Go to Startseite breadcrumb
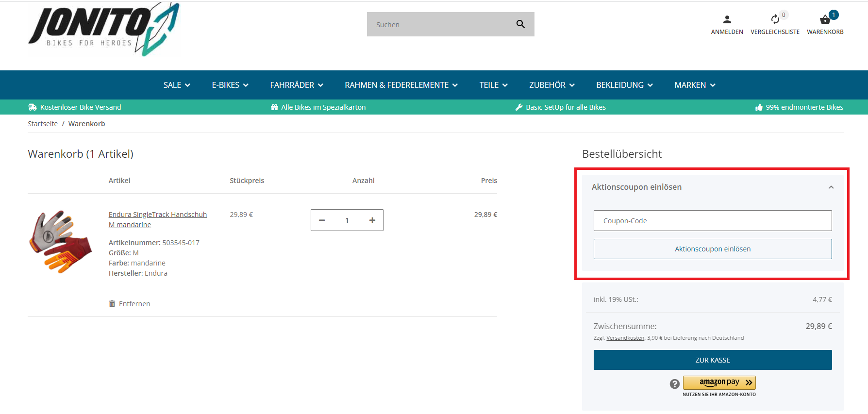The height and width of the screenshot is (414, 868). pyautogui.click(x=43, y=124)
